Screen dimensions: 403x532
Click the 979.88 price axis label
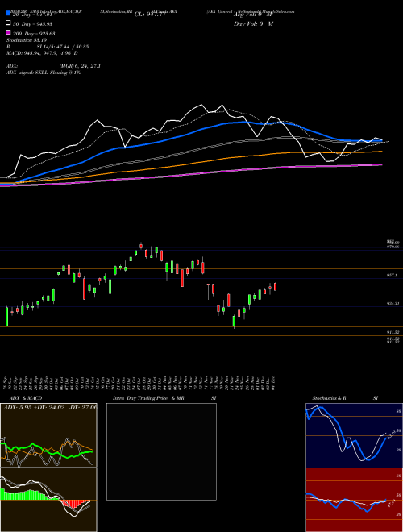[x=393, y=247]
